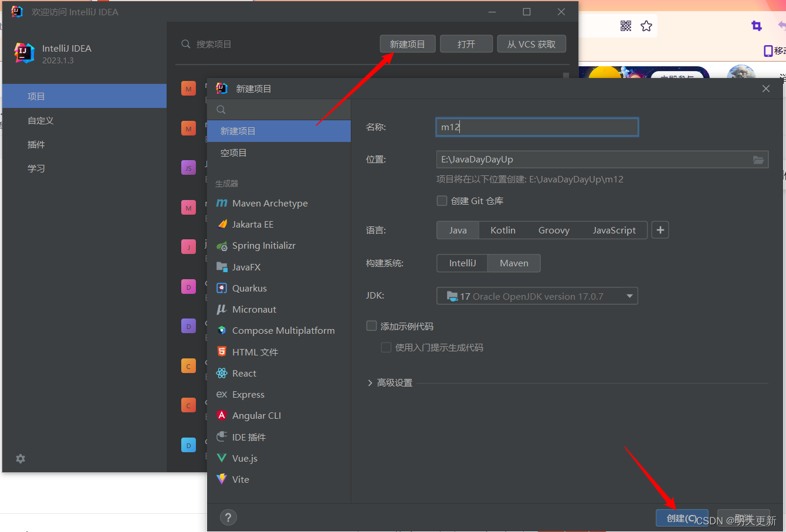Switch language to JavaScript
This screenshot has width=786, height=532.
point(614,230)
